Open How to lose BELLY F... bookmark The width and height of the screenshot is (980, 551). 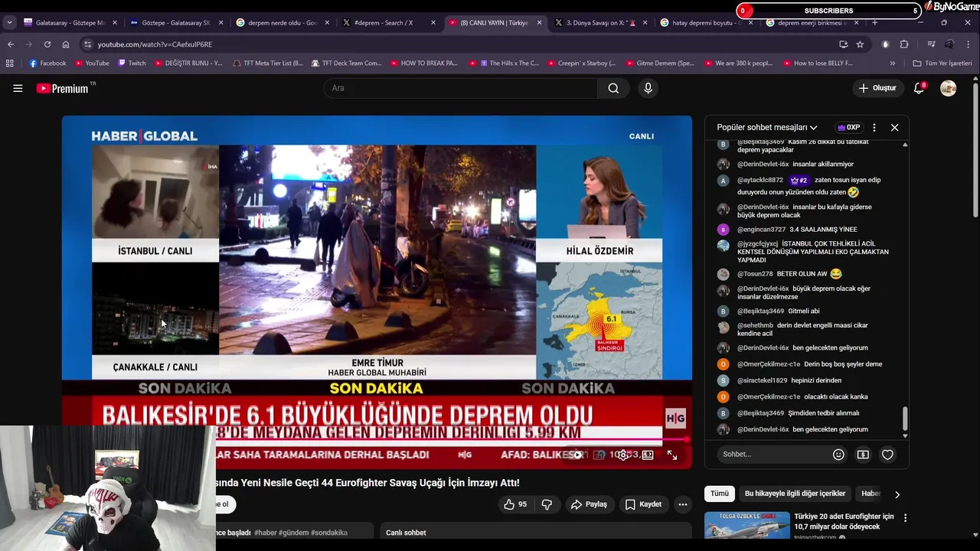817,64
